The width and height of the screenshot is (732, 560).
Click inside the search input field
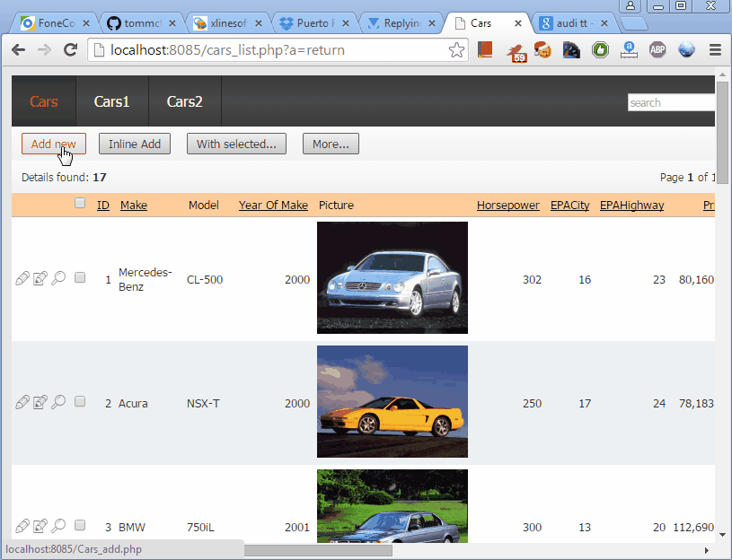(x=671, y=102)
